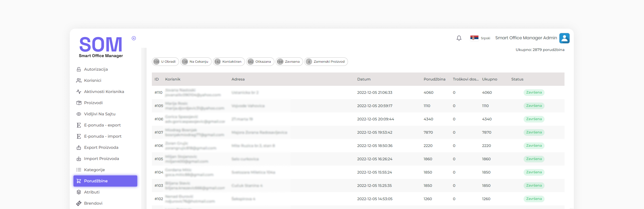Viewport: 644px width, 209px height.
Task: Click the Kategorije list icon
Action: pyautogui.click(x=79, y=170)
